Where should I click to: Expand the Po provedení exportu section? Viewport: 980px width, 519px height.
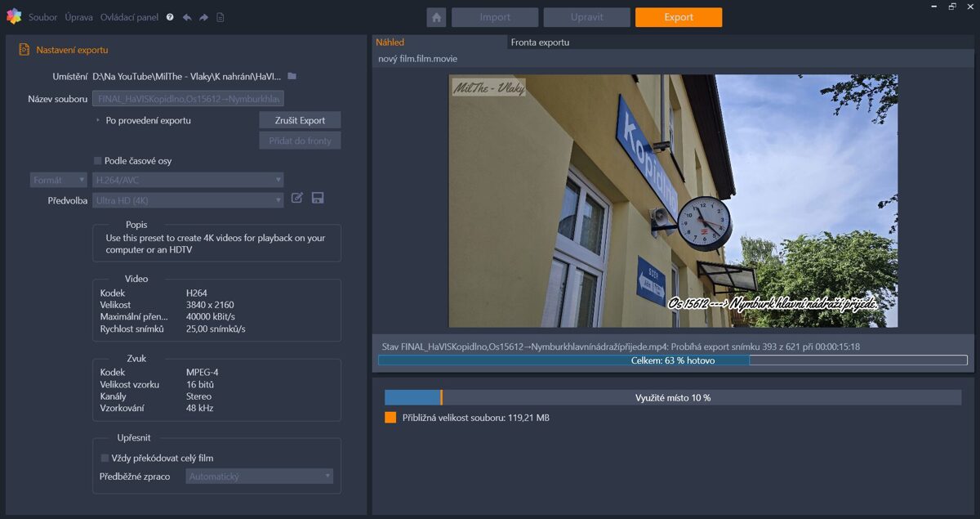click(98, 120)
